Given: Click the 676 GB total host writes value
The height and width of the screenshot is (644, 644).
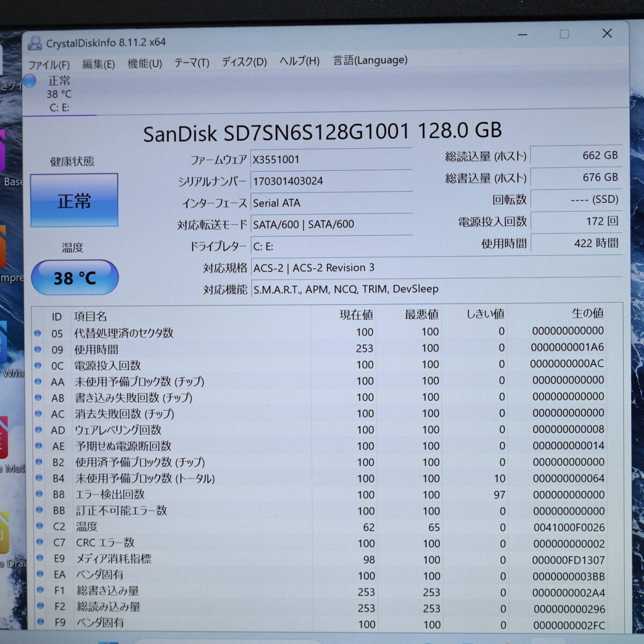Looking at the screenshot, I should tap(576, 178).
